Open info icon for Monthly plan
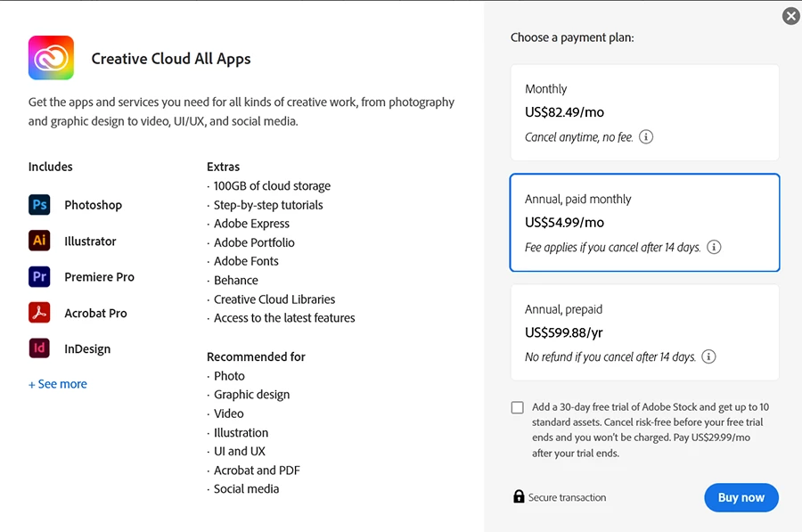 pos(647,137)
